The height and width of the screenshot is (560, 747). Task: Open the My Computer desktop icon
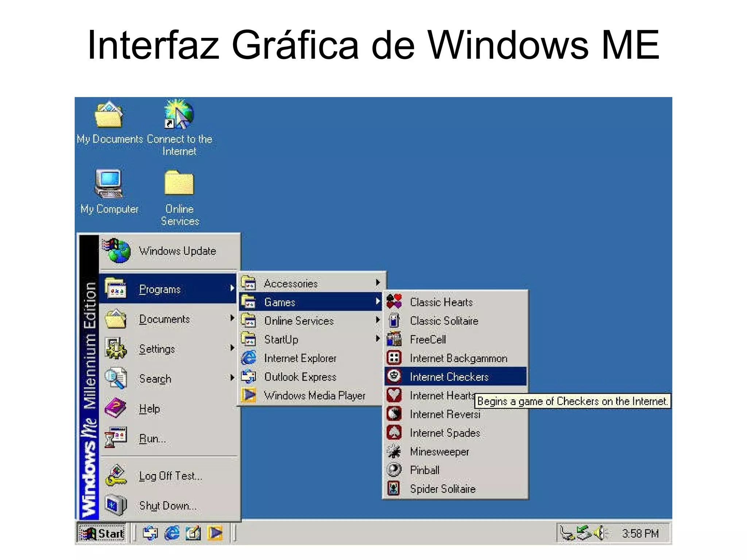[109, 183]
